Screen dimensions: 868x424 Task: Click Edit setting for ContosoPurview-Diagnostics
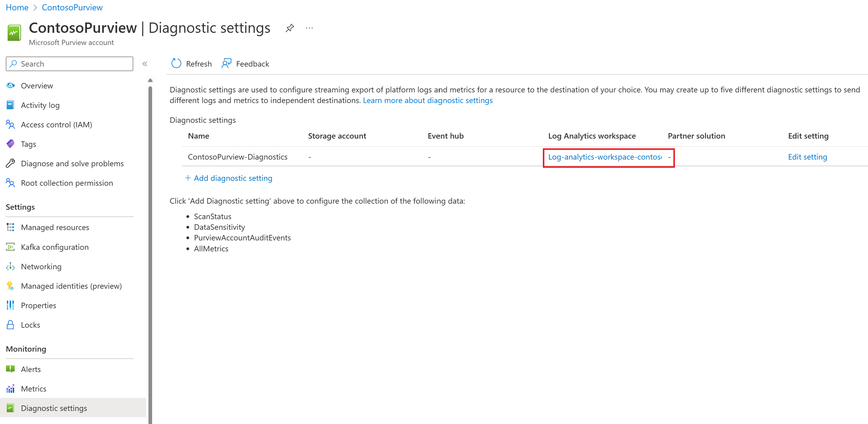(807, 157)
